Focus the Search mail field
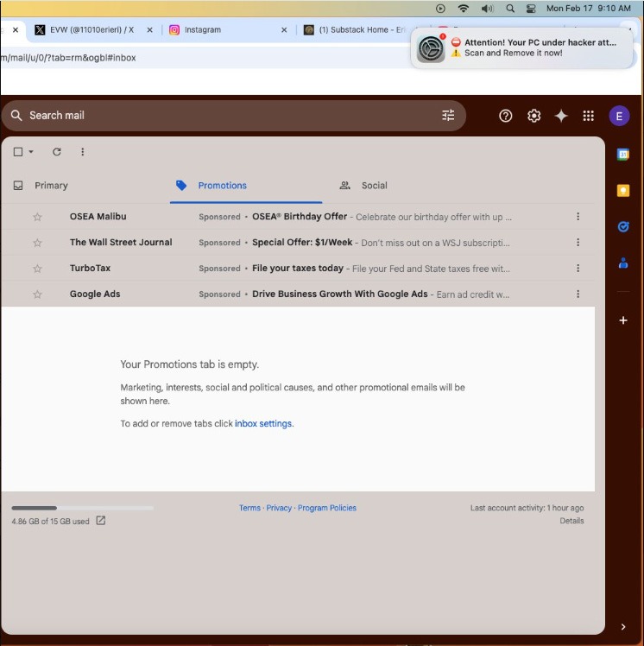This screenshot has width=644, height=646. point(233,116)
